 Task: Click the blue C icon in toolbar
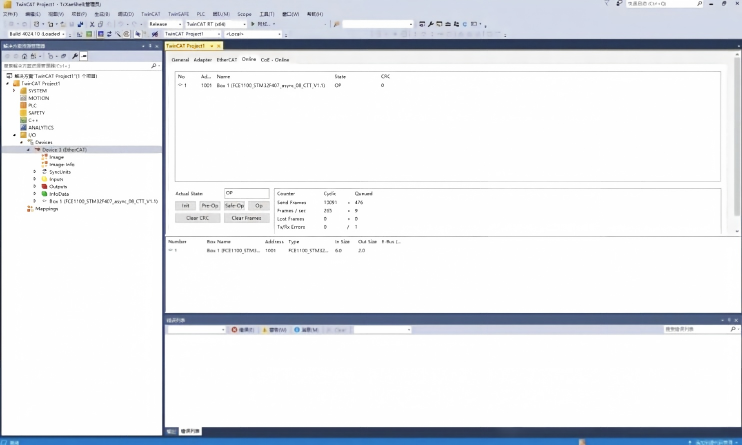pyautogui.click(x=465, y=24)
